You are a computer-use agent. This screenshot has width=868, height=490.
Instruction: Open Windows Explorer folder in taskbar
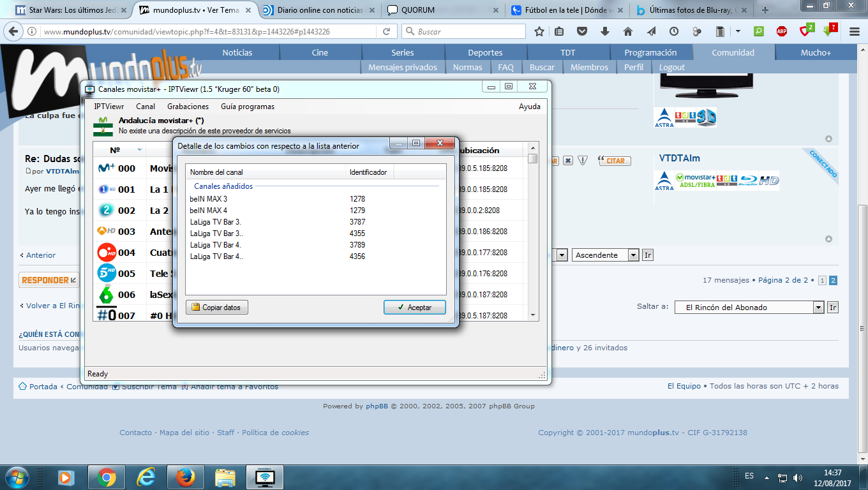(x=225, y=477)
